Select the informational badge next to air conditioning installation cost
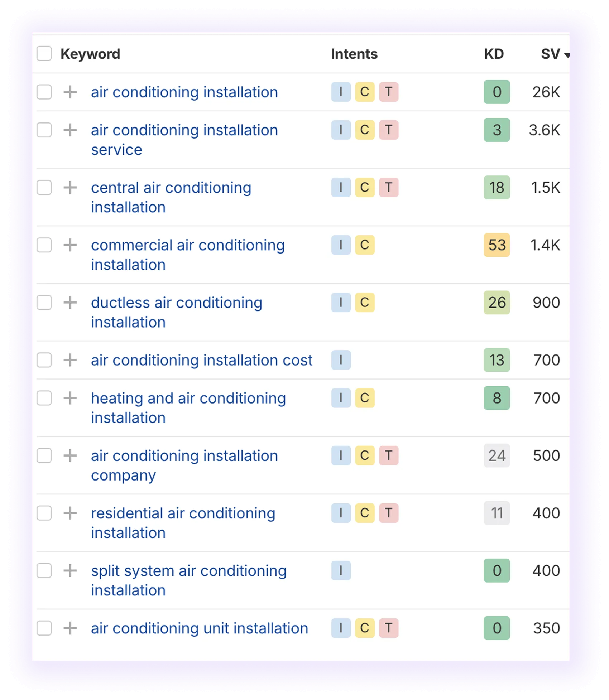This screenshot has height=700, width=609. coord(340,360)
